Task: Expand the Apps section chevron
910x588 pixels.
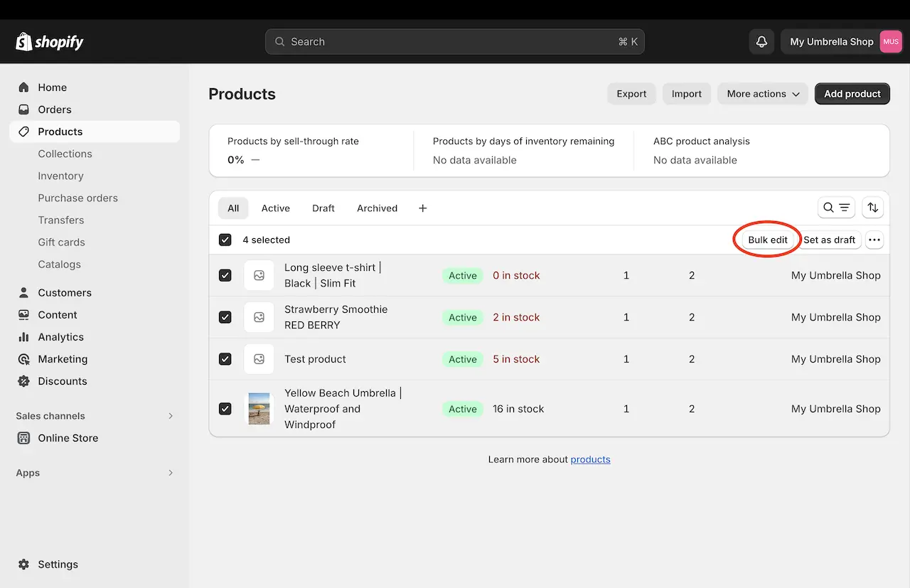Action: tap(170, 473)
